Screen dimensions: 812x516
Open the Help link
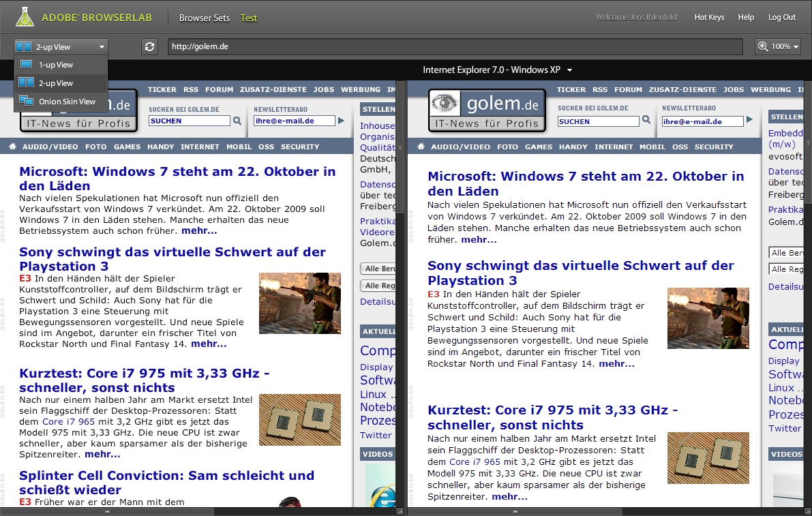tap(746, 17)
